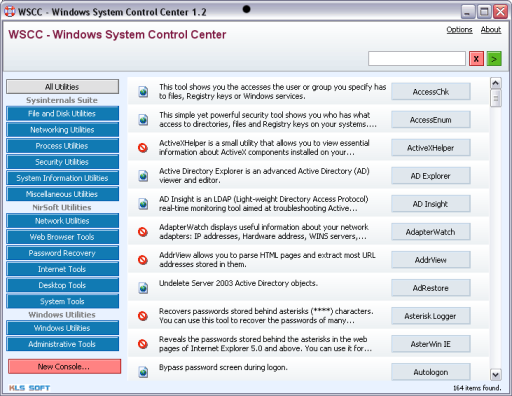The image size is (512, 396).
Task: Switch to Internet Tools category
Action: (x=62, y=269)
